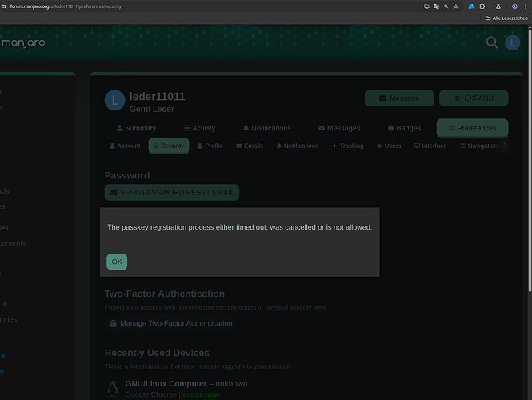Click Send Password Reset Email button

coord(172,192)
